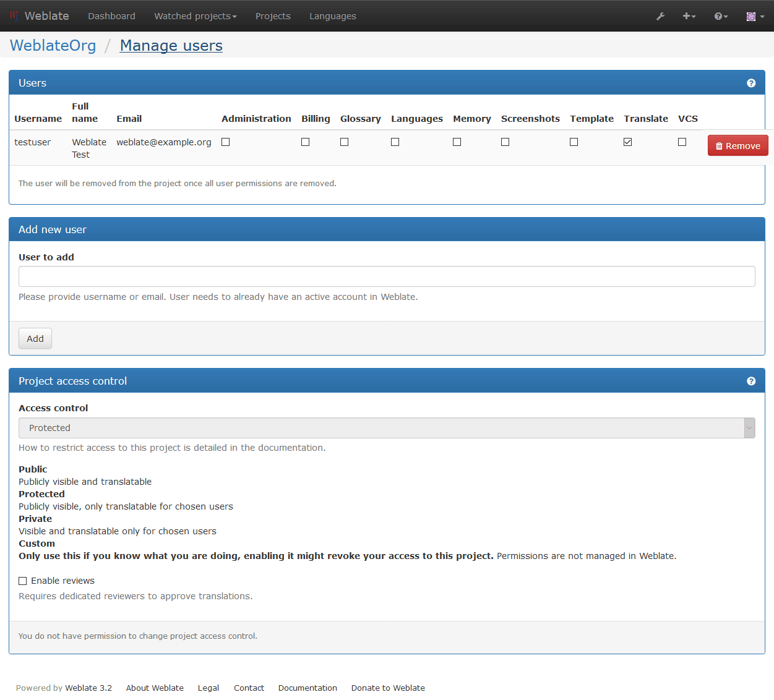The image size is (774, 700).
Task: Open the wrench administration icon
Action: 661,16
